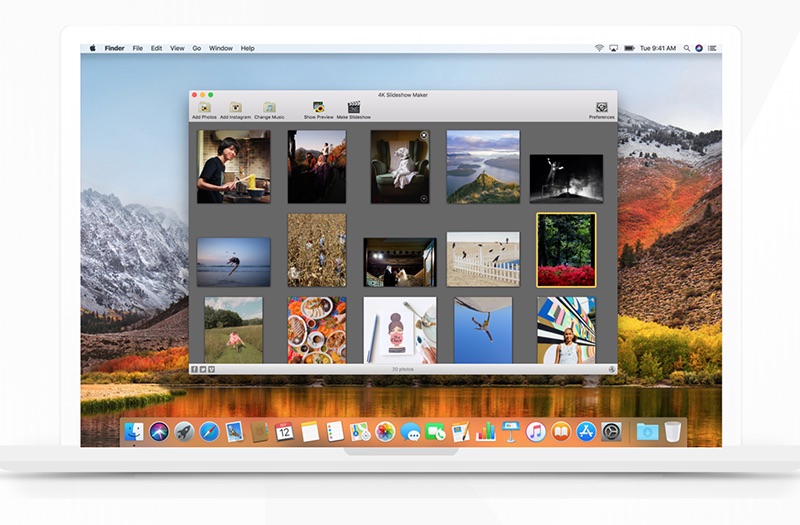Expand the arrow button on the dog photo

coord(424,199)
